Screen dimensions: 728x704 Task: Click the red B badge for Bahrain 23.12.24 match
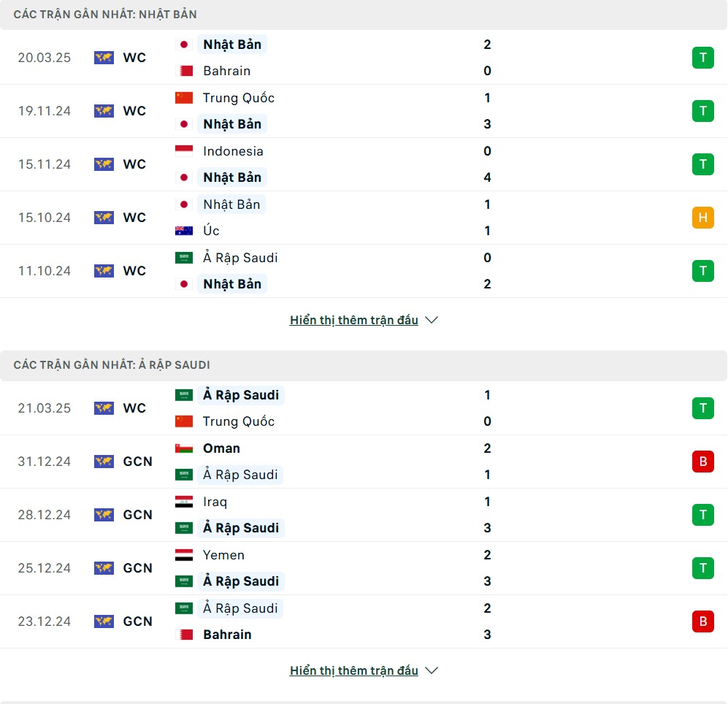tap(703, 621)
